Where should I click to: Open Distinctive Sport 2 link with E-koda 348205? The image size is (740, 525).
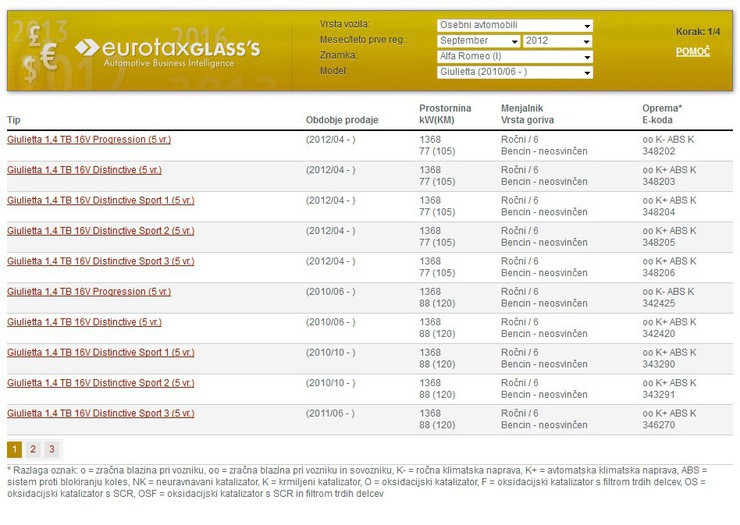pyautogui.click(x=101, y=231)
